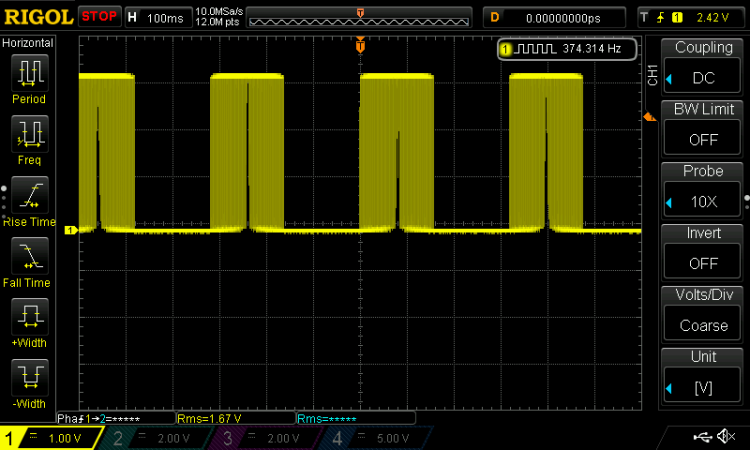The width and height of the screenshot is (750, 450).
Task: Toggle the sound speaker icon
Action: [x=726, y=436]
